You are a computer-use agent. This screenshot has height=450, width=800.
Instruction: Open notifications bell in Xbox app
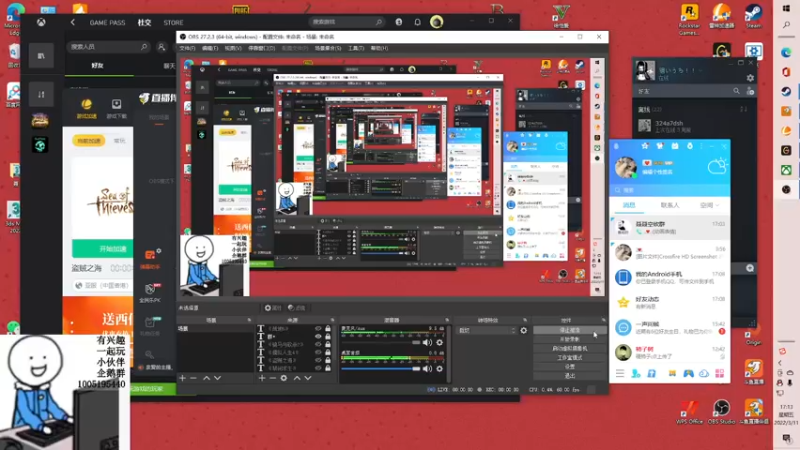click(417, 22)
